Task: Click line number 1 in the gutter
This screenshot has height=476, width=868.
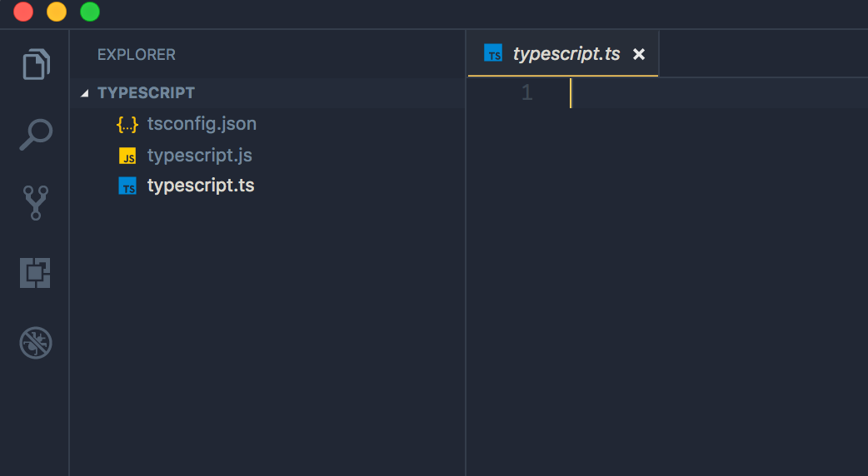Action: click(527, 92)
